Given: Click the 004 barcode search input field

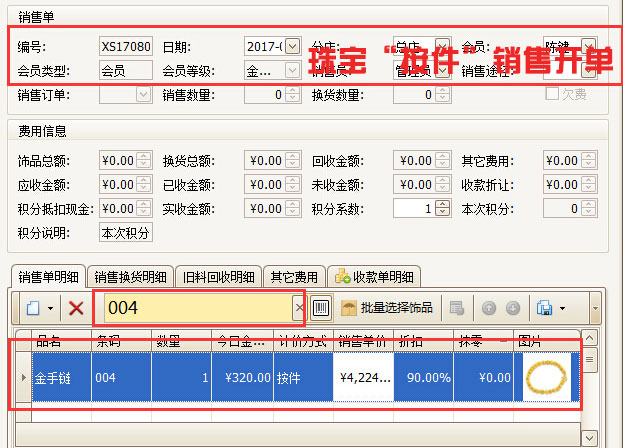Looking at the screenshot, I should (195, 308).
